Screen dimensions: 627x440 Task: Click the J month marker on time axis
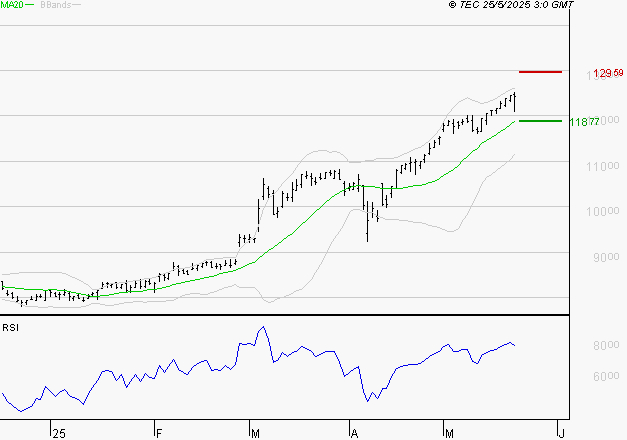click(562, 434)
